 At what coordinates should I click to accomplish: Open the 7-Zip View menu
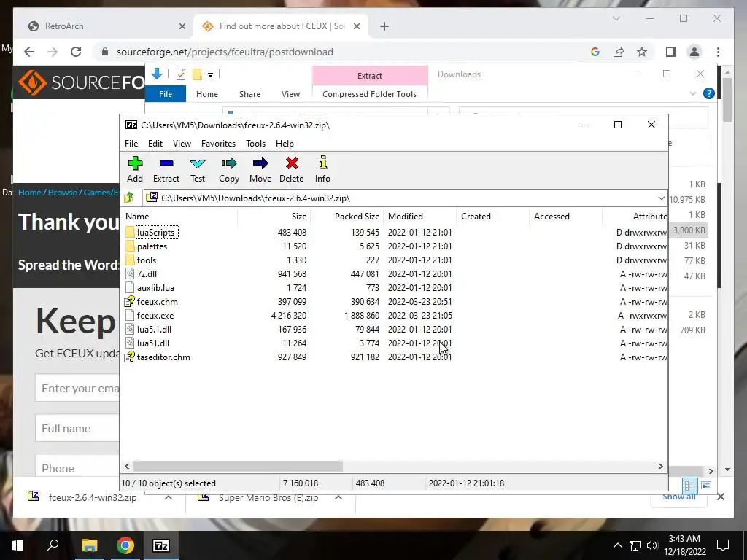182,144
